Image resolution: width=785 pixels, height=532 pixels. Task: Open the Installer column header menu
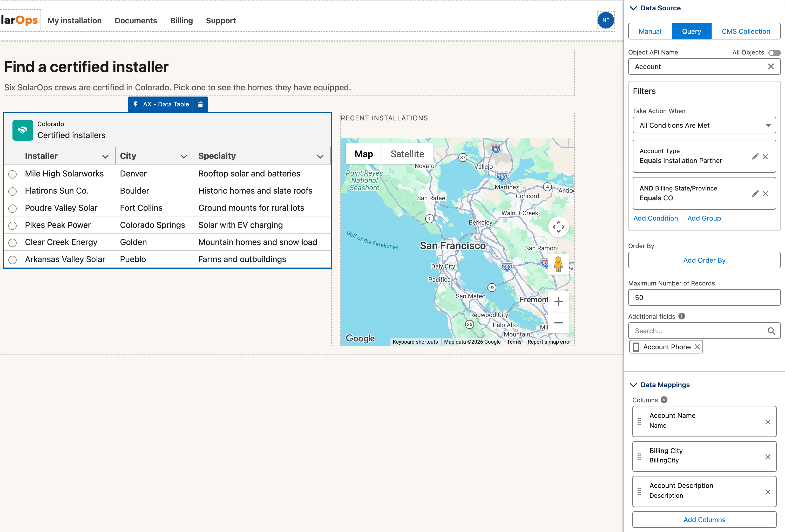[105, 156]
